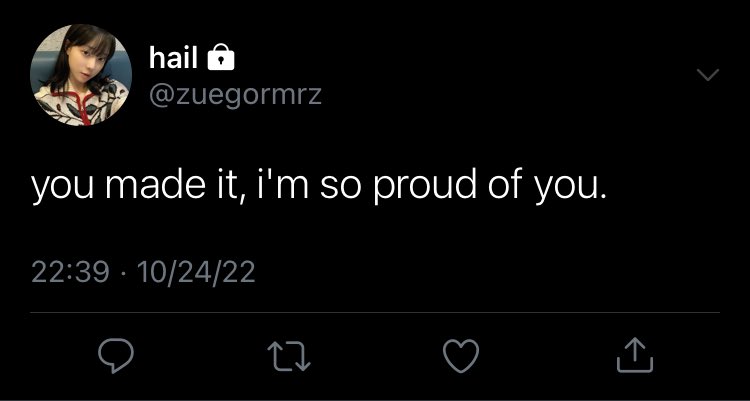The image size is (750, 401).
Task: Click the word "of" in the tweet
Action: pyautogui.click(x=506, y=184)
